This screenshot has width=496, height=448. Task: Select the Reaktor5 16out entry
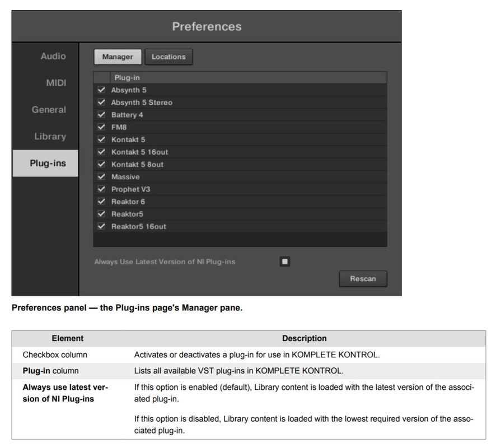[138, 227]
